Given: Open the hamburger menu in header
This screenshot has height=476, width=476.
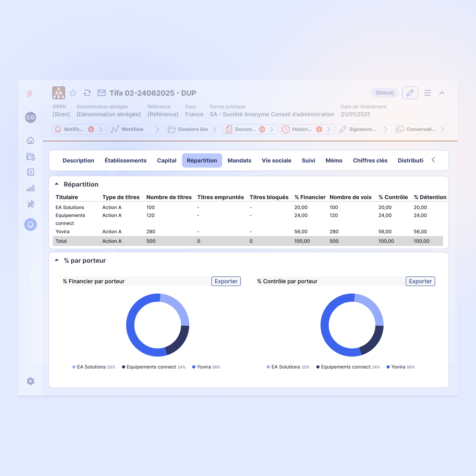Looking at the screenshot, I should [x=428, y=93].
